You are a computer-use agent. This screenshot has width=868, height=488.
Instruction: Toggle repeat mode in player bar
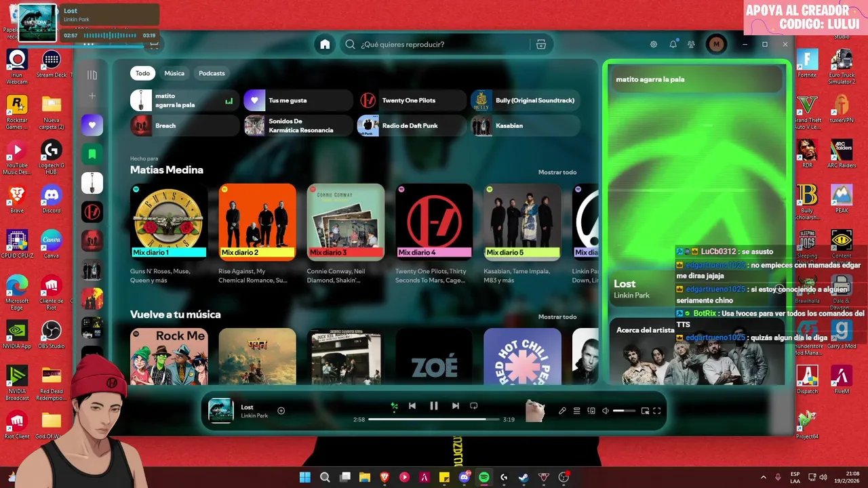[x=474, y=406]
